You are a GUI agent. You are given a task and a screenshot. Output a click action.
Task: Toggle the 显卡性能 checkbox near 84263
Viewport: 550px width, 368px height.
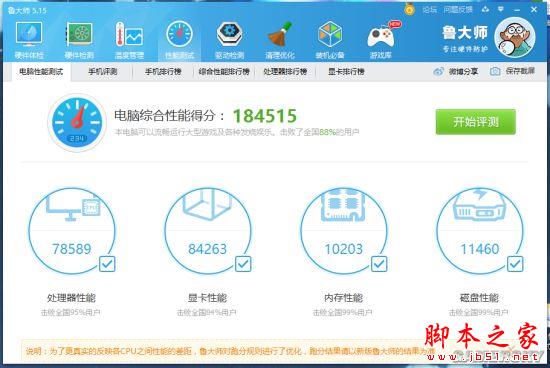point(243,264)
